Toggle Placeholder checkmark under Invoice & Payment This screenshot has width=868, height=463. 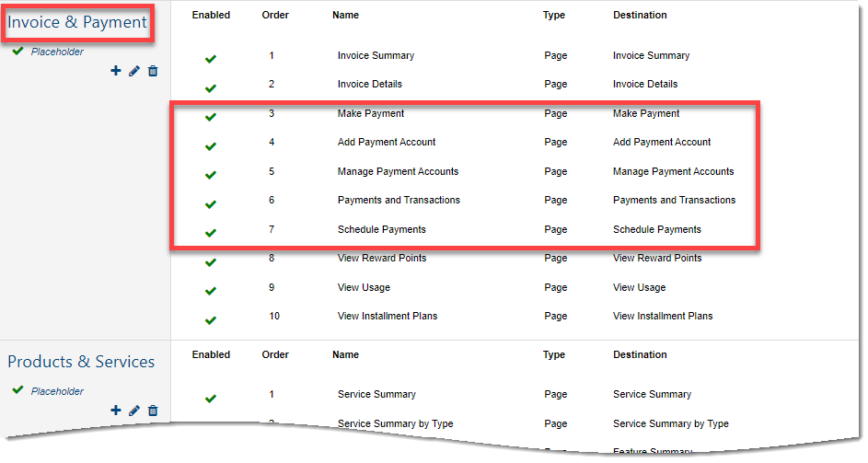click(x=17, y=51)
